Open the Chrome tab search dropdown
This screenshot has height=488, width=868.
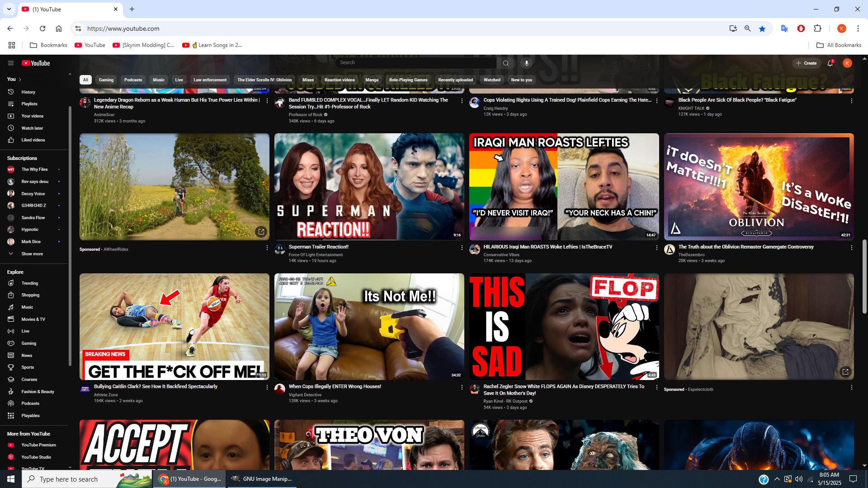pos(9,9)
